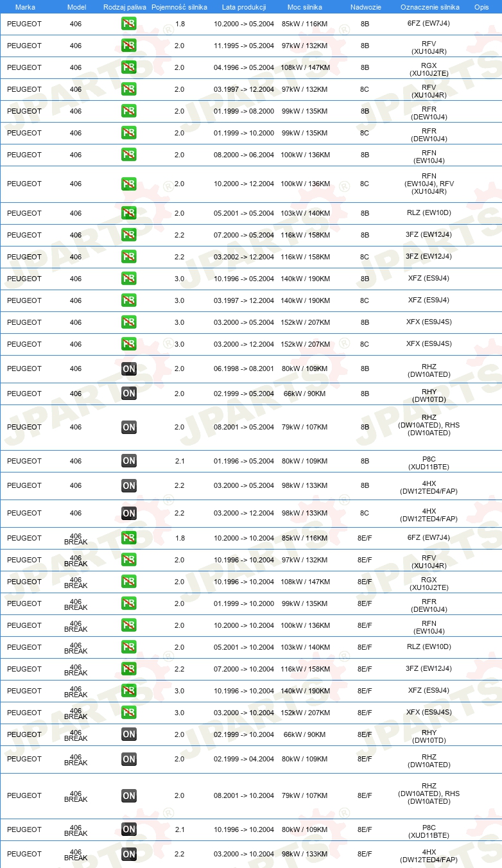Click PB icon in 10.1996 -> 05.2004 row
Screen dimensions: 502x868
click(x=129, y=279)
